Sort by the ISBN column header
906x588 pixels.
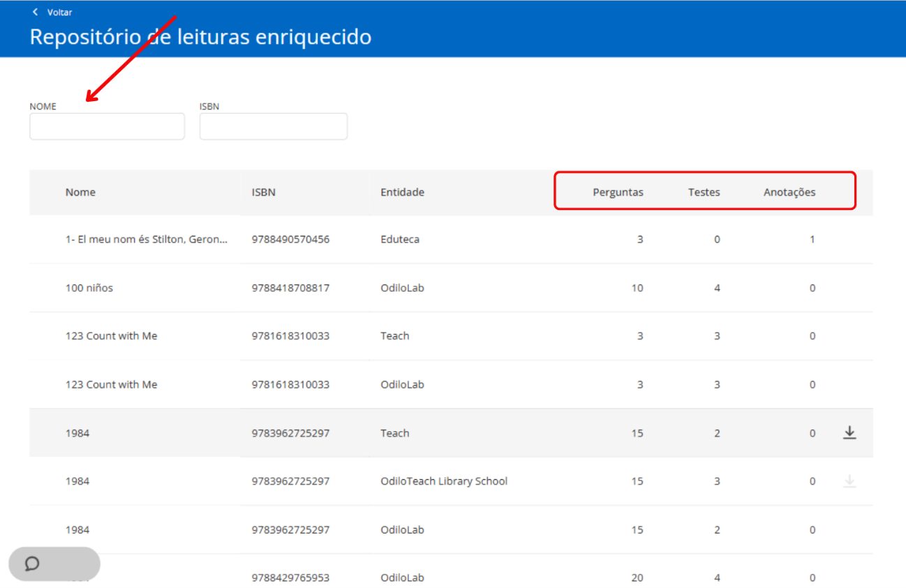point(263,193)
